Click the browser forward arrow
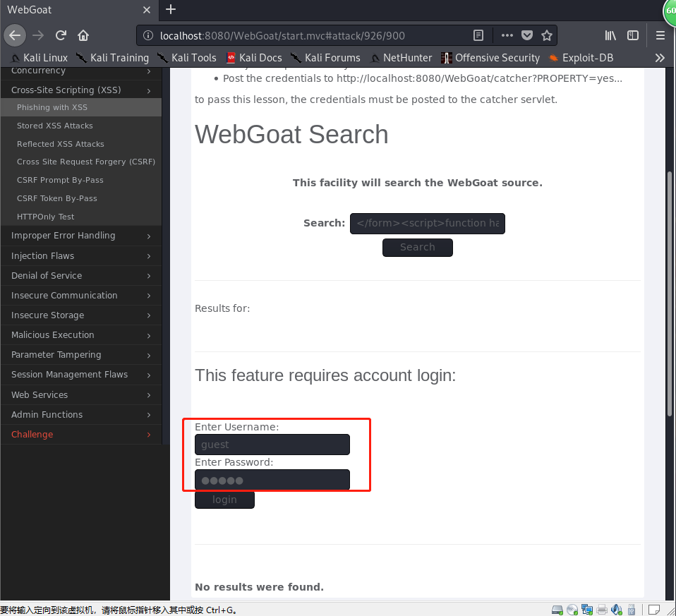Viewport: 676px width, 616px height. [38, 35]
